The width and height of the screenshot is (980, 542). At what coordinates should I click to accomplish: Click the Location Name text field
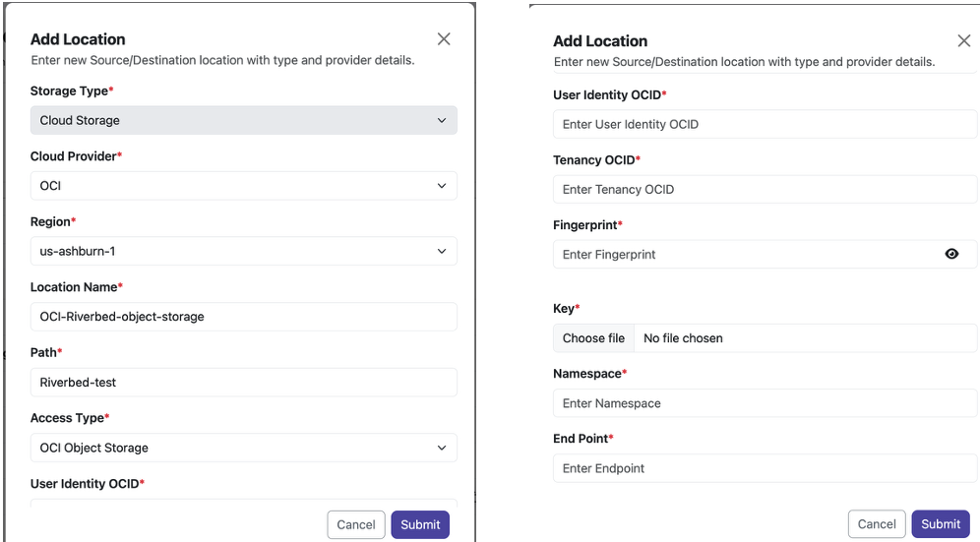244,317
